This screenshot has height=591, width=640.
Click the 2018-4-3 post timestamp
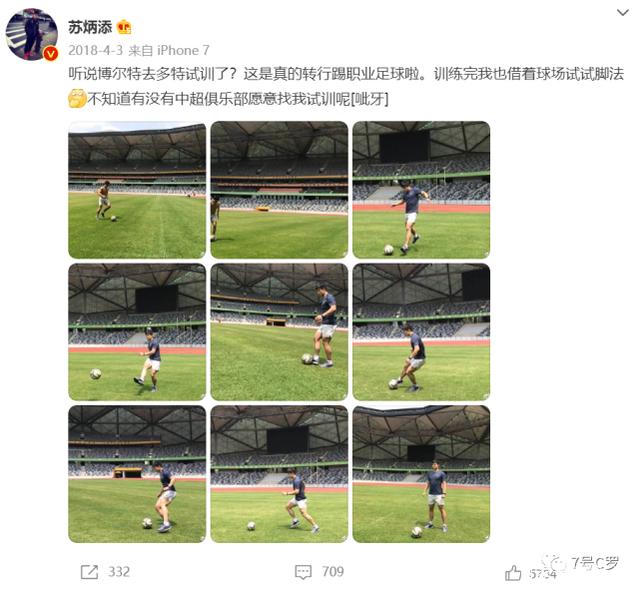[96, 51]
